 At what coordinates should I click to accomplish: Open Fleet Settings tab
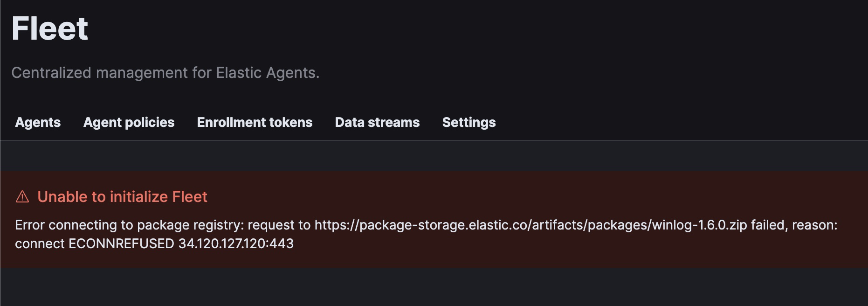tap(468, 122)
